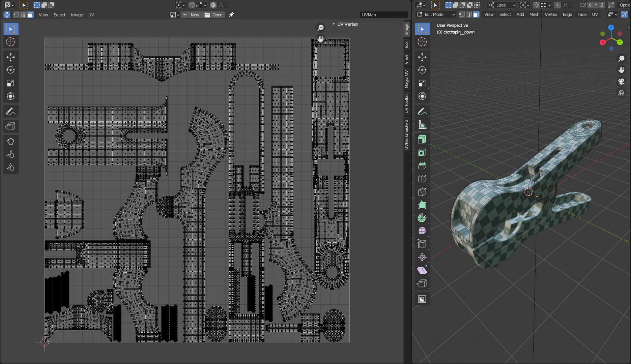Select the Shear tool in the 3D viewport

(x=422, y=270)
